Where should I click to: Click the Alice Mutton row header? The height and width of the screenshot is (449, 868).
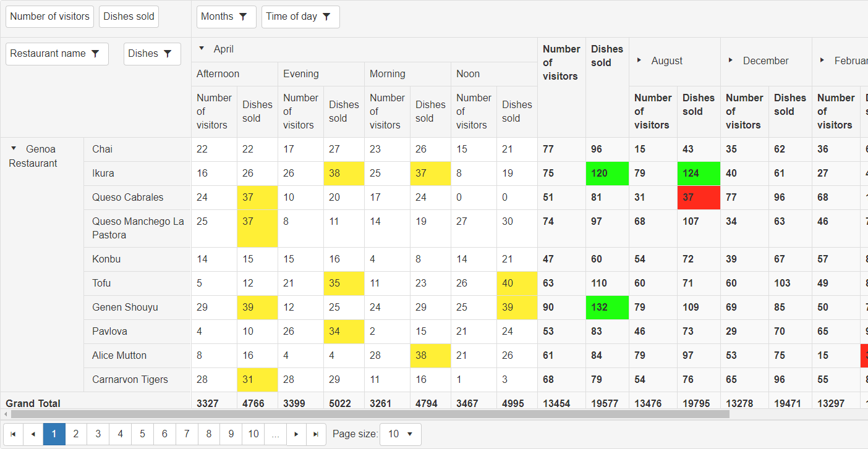click(138, 356)
